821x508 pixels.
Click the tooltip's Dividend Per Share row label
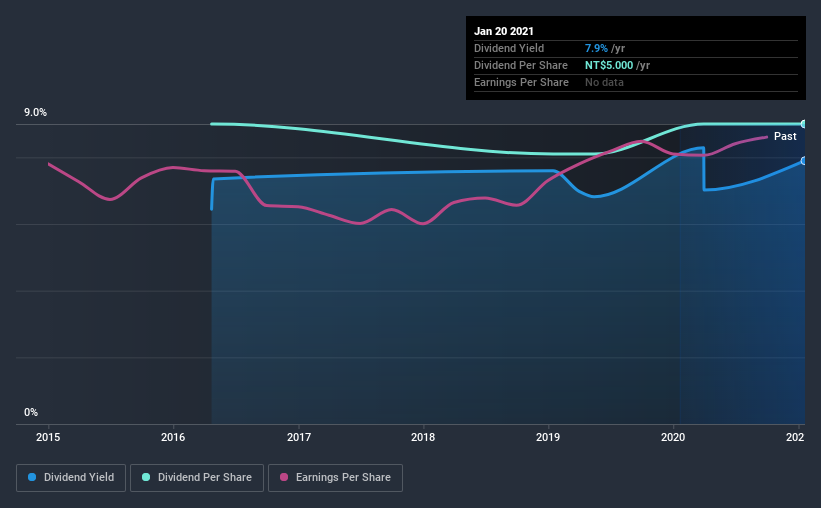520,65
